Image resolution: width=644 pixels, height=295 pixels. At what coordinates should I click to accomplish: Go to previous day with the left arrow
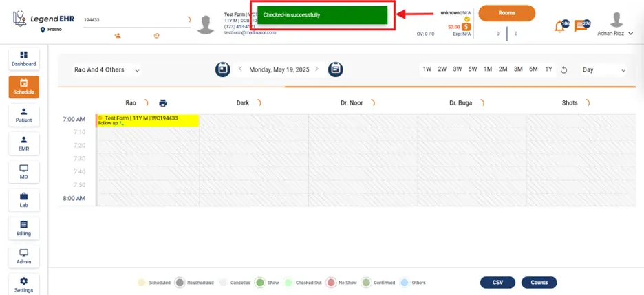click(x=241, y=69)
